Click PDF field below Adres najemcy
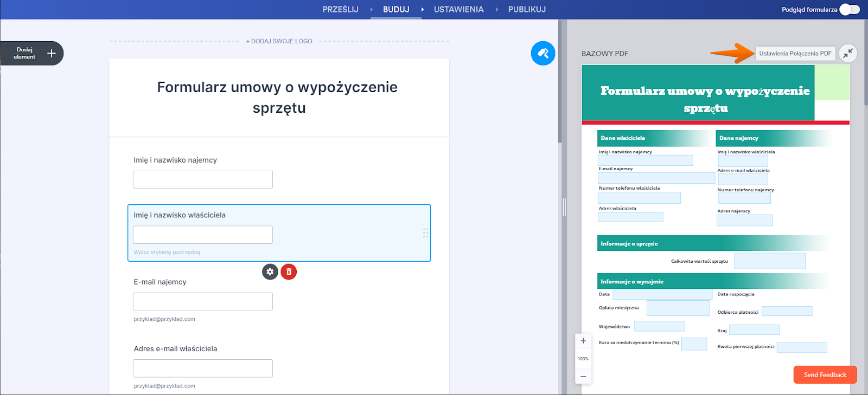 click(x=745, y=220)
